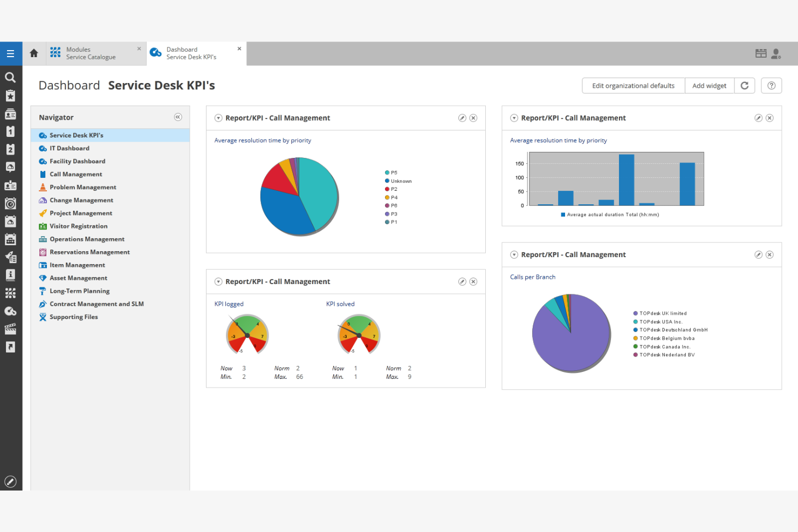Open help via the question mark icon
The height and width of the screenshot is (532, 798).
(771, 85)
